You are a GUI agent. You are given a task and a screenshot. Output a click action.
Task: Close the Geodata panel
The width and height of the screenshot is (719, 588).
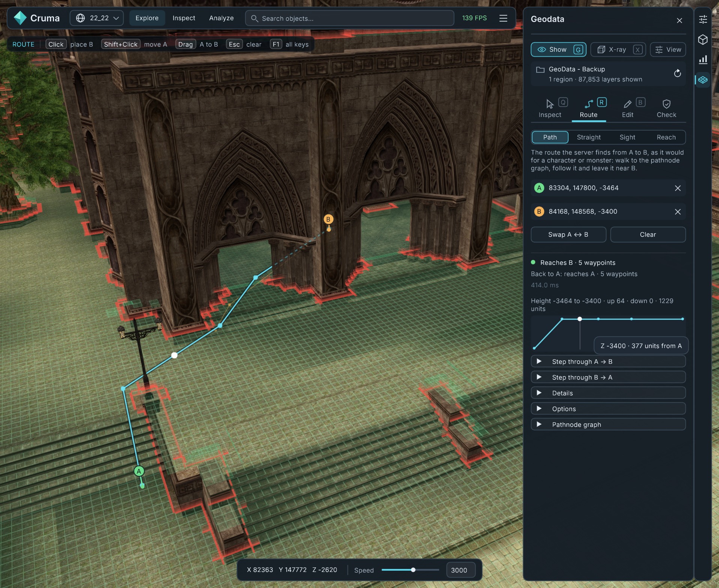(x=679, y=20)
